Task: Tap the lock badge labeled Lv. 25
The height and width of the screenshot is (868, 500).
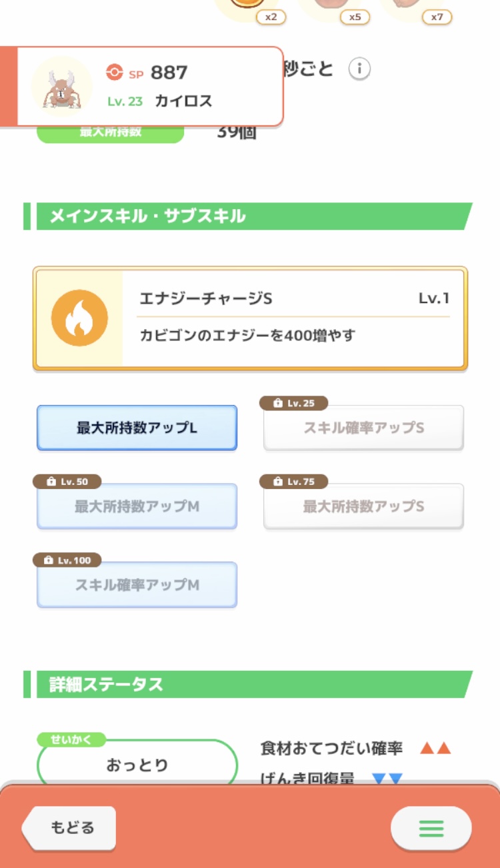Action: [293, 403]
